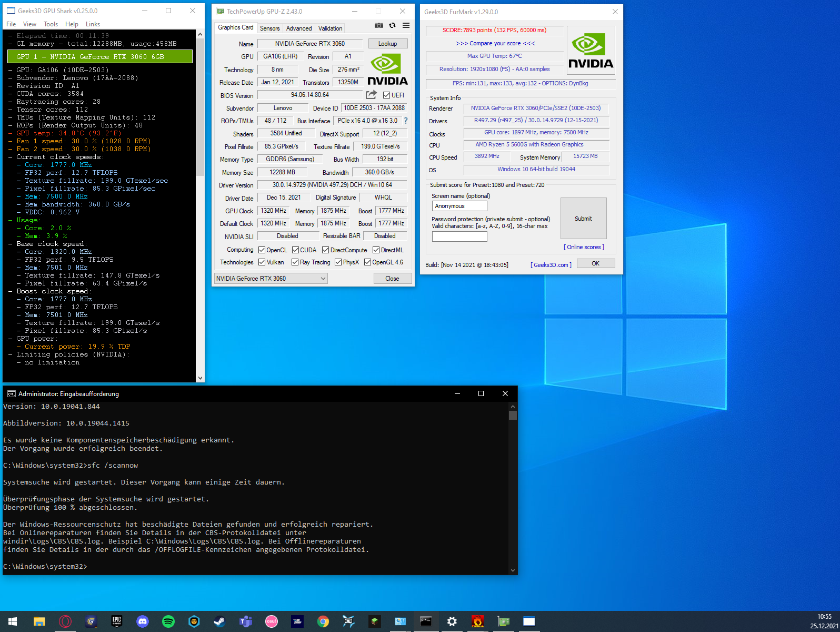This screenshot has width=840, height=632.
Task: Click the BIOS export share icon
Action: (371, 95)
